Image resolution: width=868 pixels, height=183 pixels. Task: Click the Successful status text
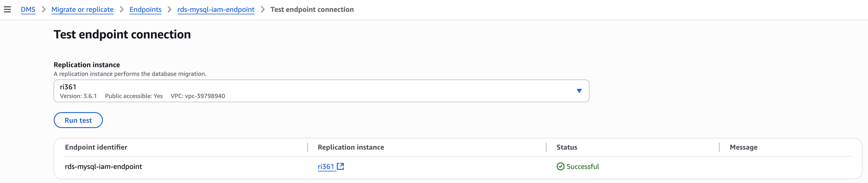582,166
